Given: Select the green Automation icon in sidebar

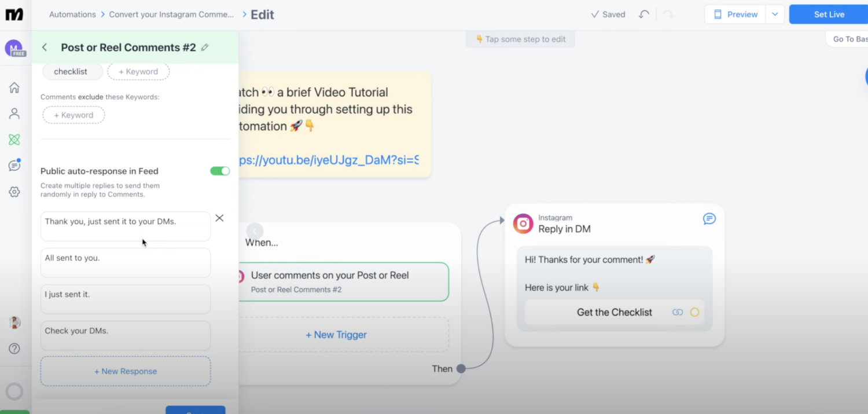Looking at the screenshot, I should coord(14,140).
